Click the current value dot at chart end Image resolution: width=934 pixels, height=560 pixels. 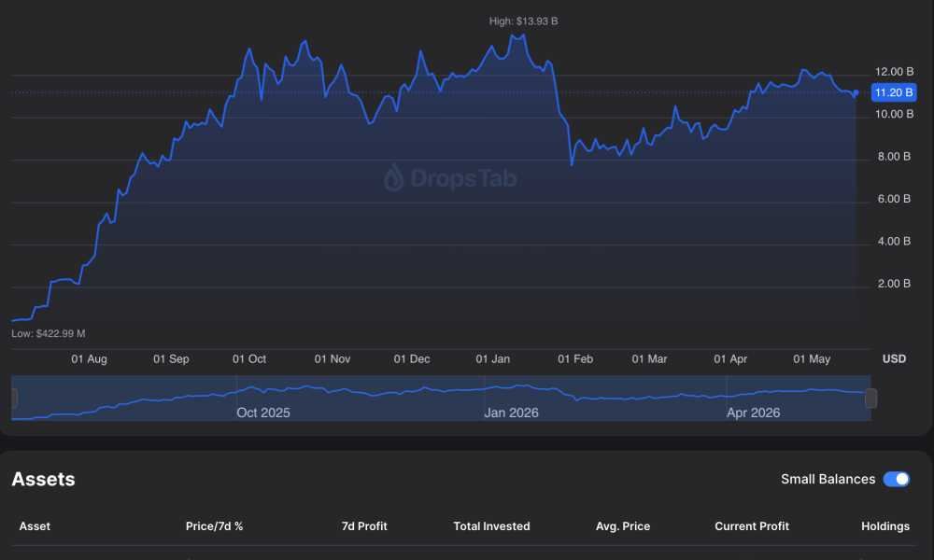[856, 92]
